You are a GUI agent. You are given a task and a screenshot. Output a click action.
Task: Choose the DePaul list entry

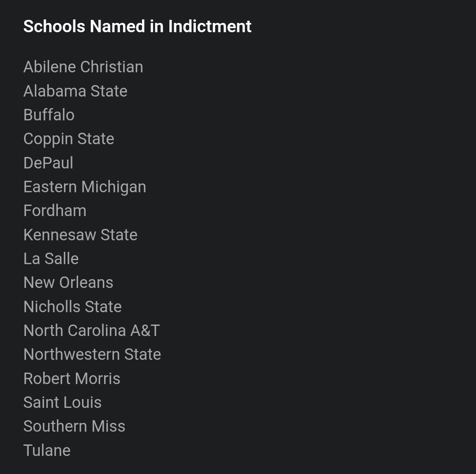click(48, 163)
